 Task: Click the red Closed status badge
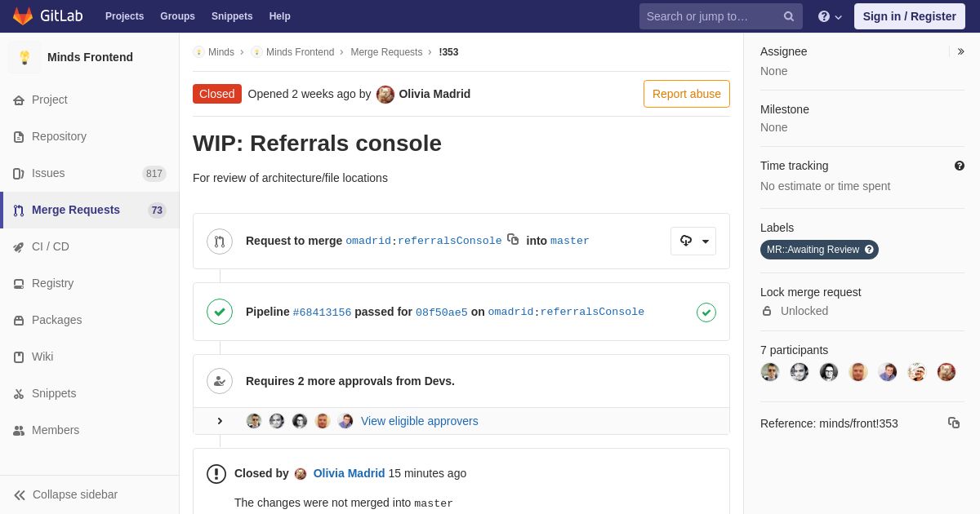tap(217, 94)
